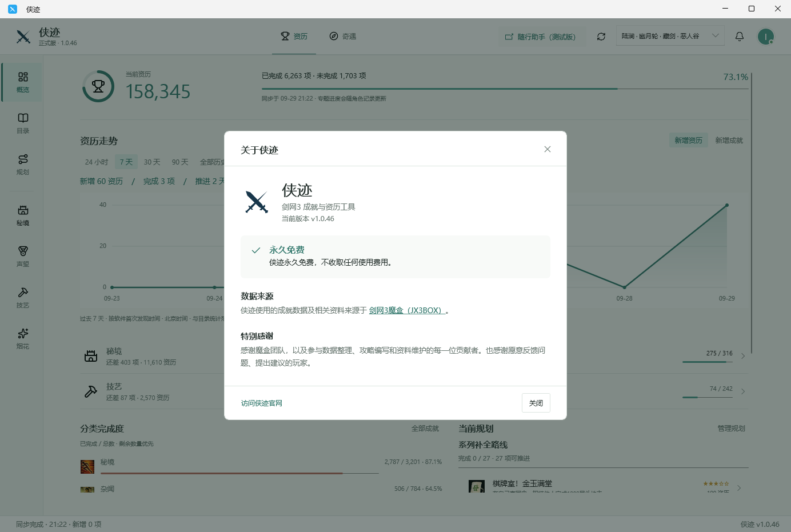Click the vertical page scrollbar

[752, 213]
